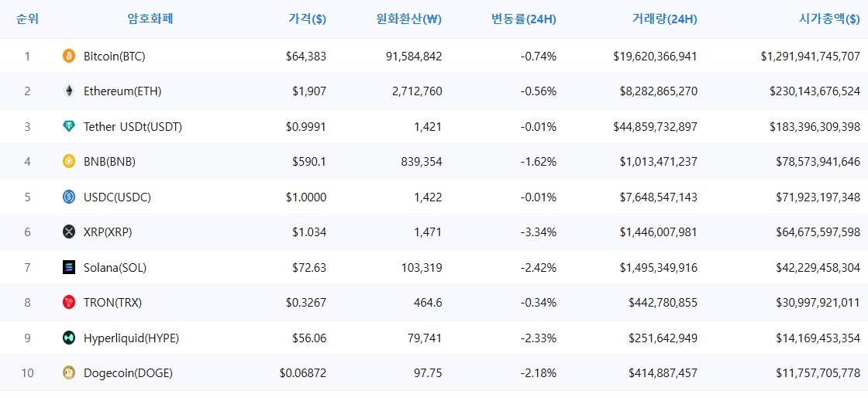Click the Tether USDt logo icon
868x398 pixels.
coord(69,126)
